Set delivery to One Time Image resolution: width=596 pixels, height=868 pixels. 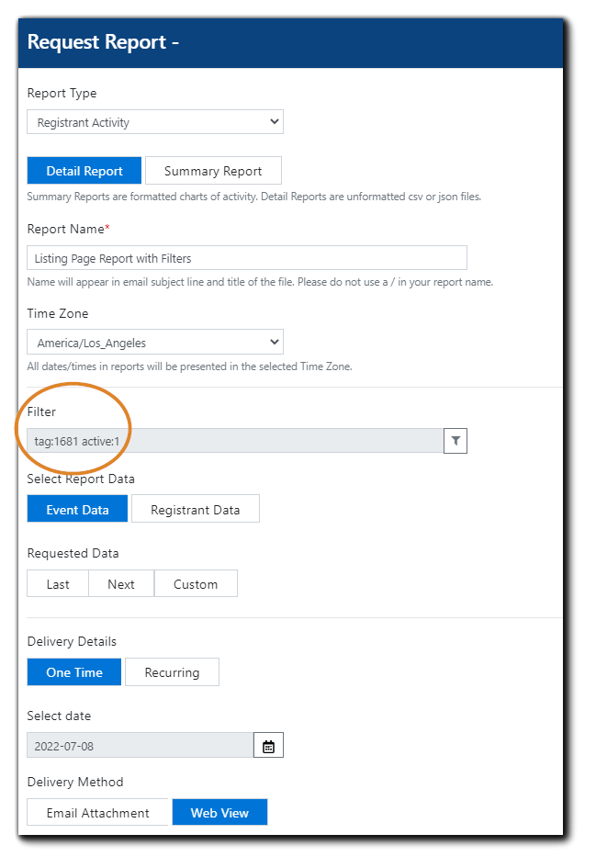[x=74, y=672]
